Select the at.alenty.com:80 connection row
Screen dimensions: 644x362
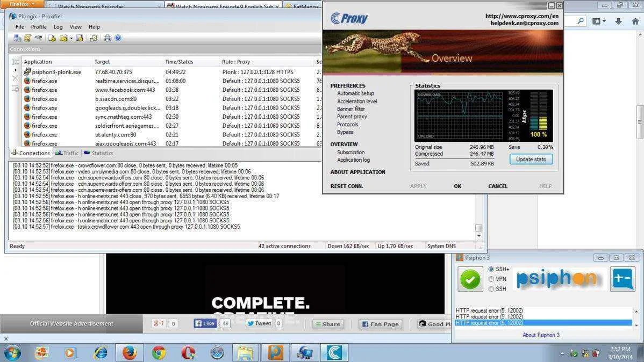171,135
